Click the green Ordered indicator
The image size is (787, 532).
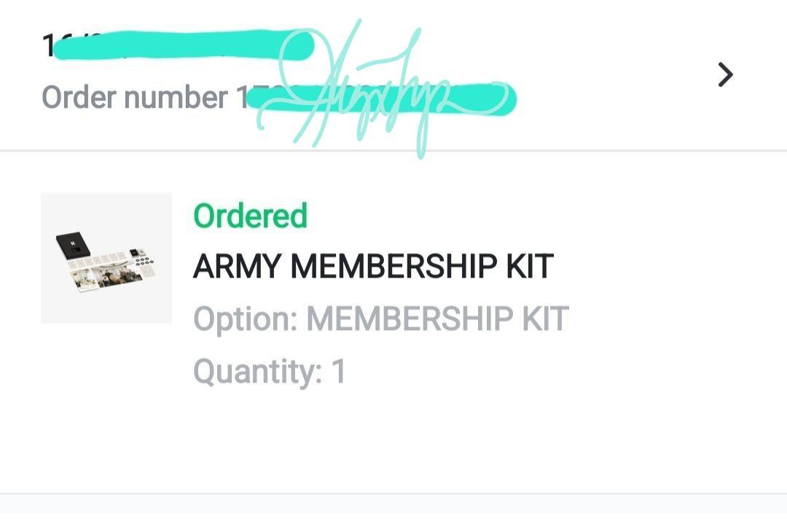(249, 215)
